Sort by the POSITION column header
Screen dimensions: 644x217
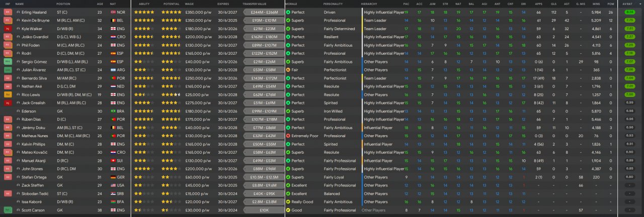[63, 4]
